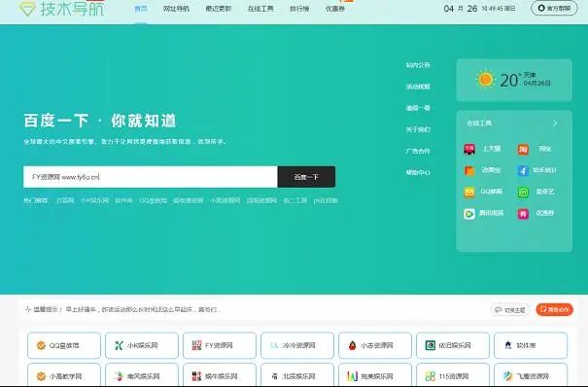Click the 天津 weather city label
The width and height of the screenshot is (588, 387).
pos(530,75)
